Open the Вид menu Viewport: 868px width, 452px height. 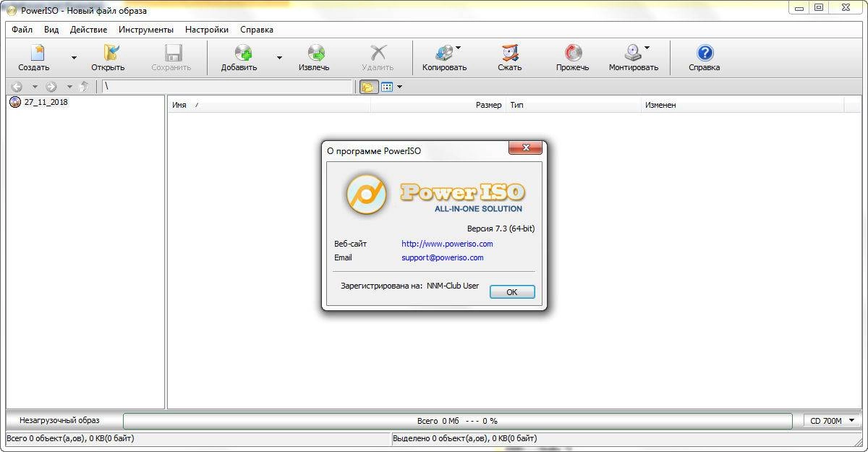[51, 30]
